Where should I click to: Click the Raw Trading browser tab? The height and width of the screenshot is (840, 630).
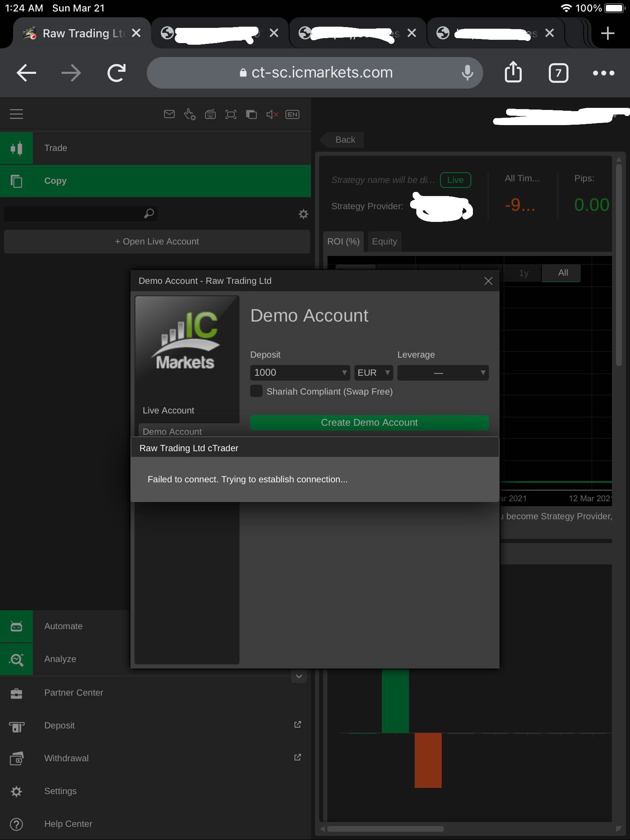tap(82, 33)
